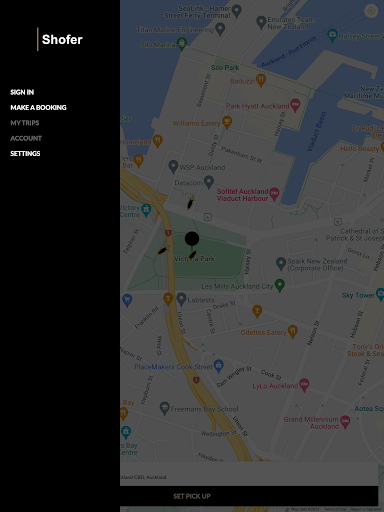Viewport: 384px width, 512px height.
Task: Click Williams Eatery cafe marker
Action: point(227,122)
